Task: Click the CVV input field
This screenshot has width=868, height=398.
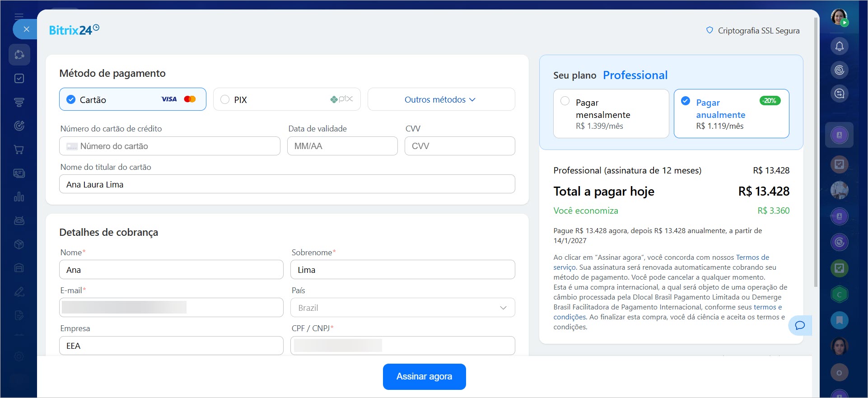Action: [460, 146]
